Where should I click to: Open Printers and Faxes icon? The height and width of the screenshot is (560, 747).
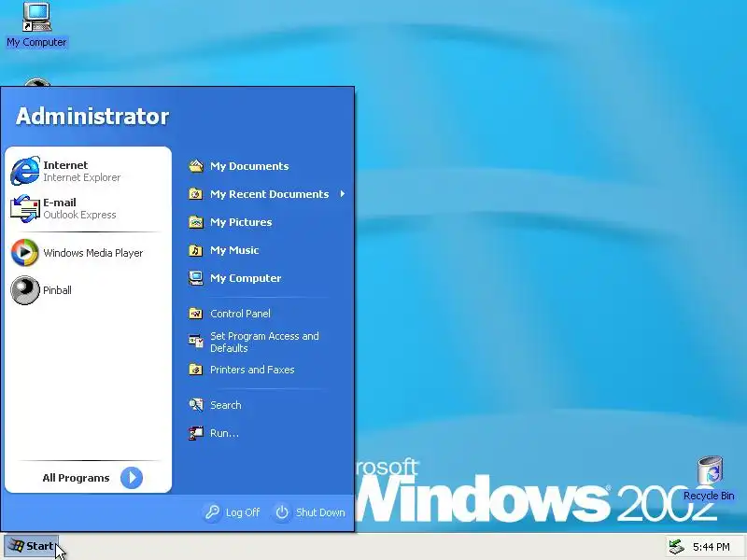pos(196,370)
